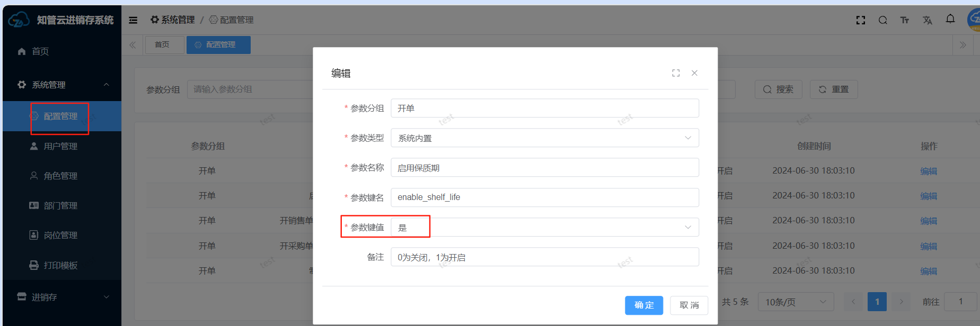Toggle fullscreen mode icon in header
Image resolution: width=980 pixels, height=326 pixels.
(x=861, y=20)
